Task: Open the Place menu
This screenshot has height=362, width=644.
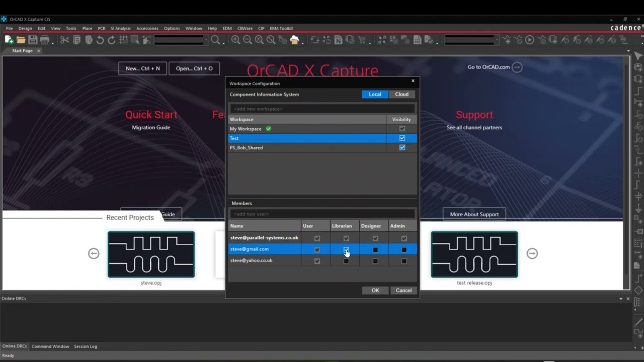Action: 87,29
